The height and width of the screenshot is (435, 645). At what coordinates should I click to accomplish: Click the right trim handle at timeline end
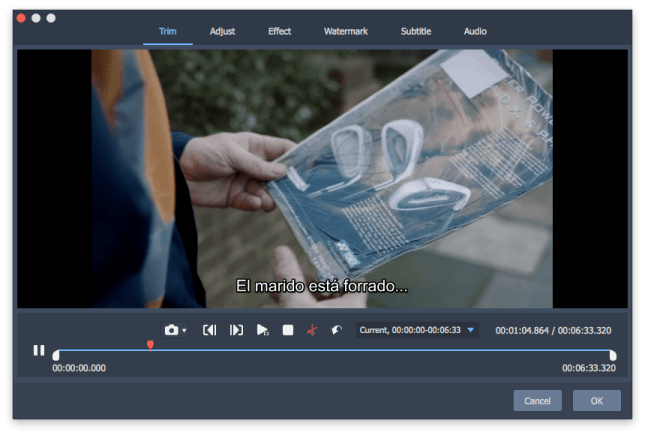click(612, 355)
